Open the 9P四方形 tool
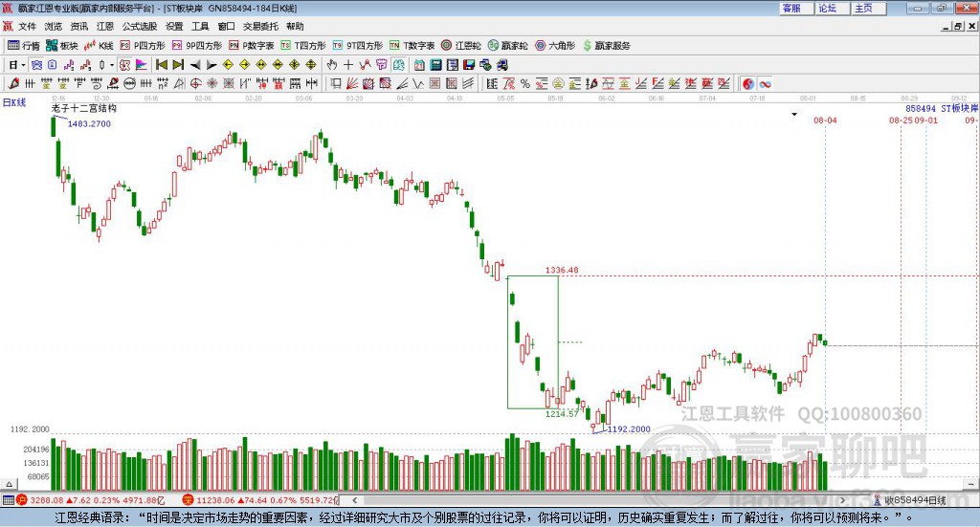 tap(197, 46)
